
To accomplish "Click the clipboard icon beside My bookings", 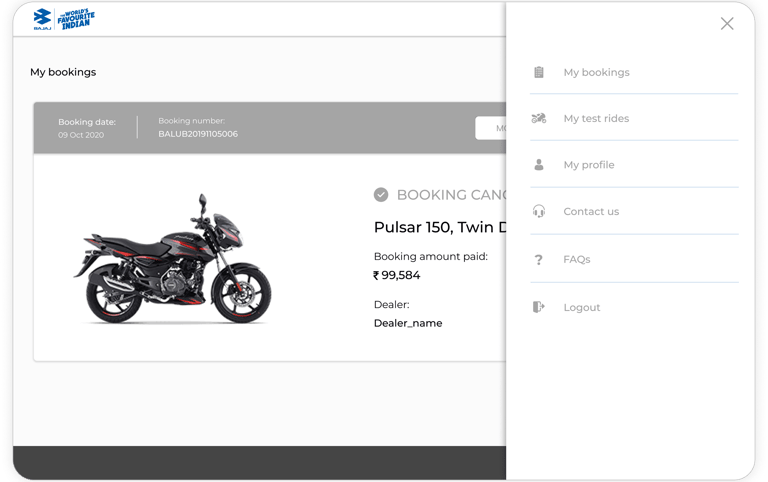I will pos(539,72).
